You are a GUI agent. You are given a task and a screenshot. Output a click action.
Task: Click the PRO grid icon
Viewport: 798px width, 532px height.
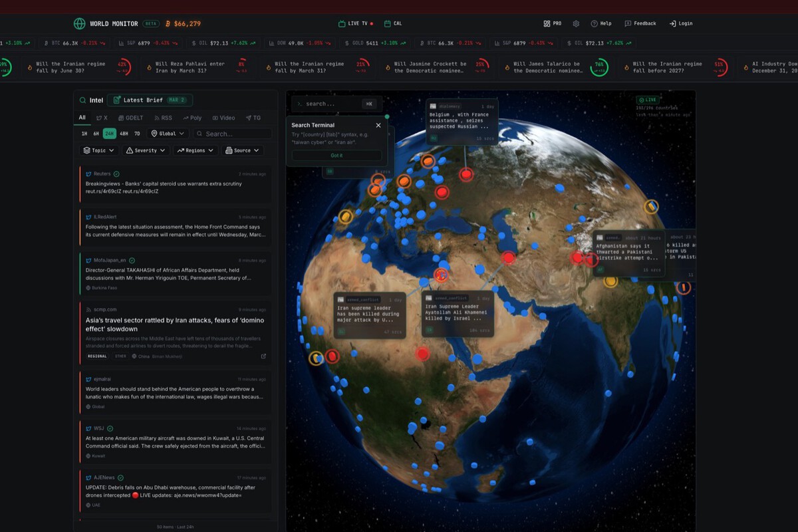[x=552, y=23]
